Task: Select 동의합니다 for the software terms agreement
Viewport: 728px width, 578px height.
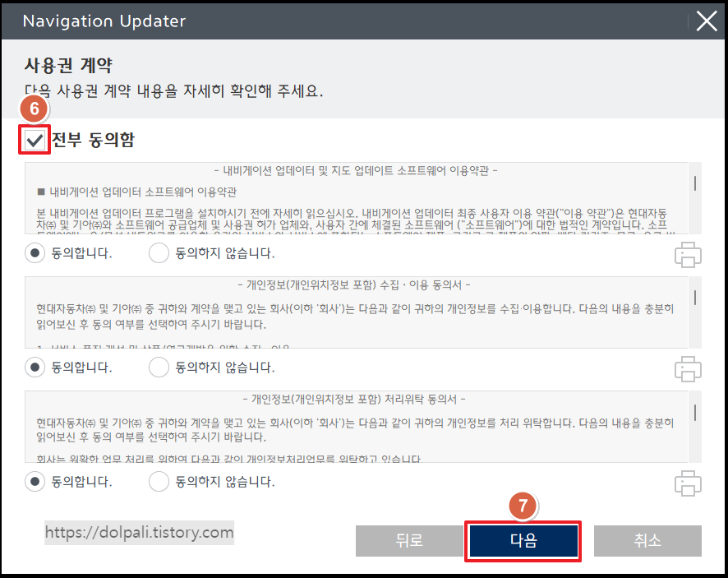Action: click(35, 253)
